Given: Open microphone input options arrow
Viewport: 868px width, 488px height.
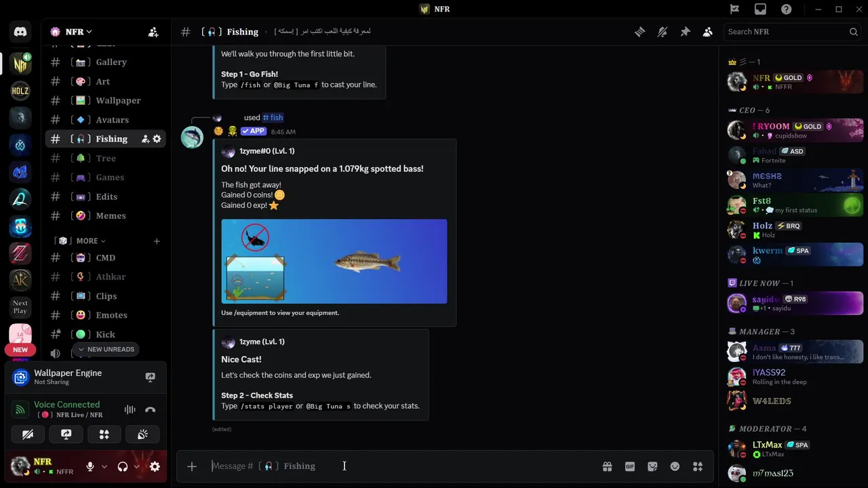Looking at the screenshot, I should tap(104, 466).
